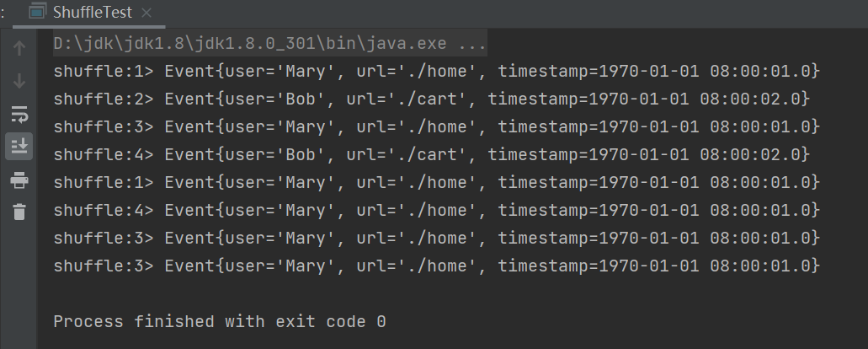Click the second shuffle:1 output line
868x349 pixels.
(435, 182)
